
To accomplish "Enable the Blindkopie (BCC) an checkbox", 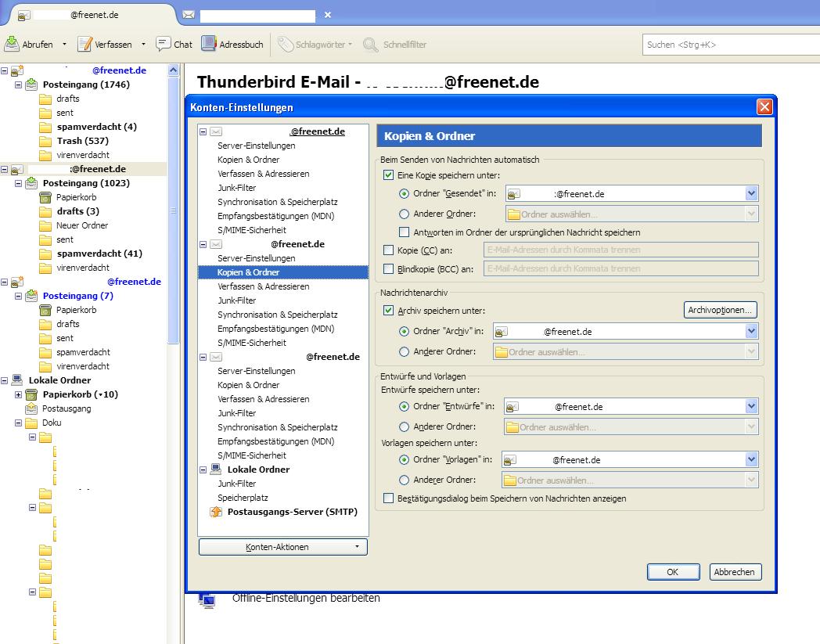I will (388, 269).
